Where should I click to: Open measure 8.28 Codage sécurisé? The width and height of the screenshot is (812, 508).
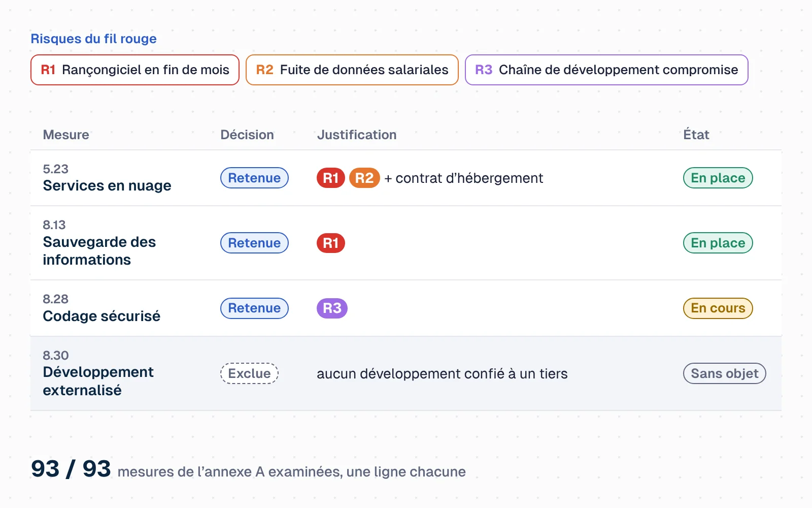[101, 308]
